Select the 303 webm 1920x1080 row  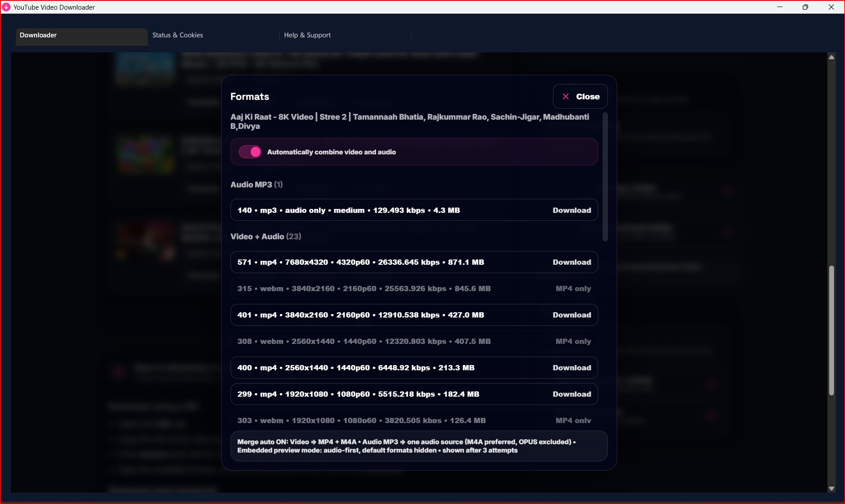coord(414,418)
